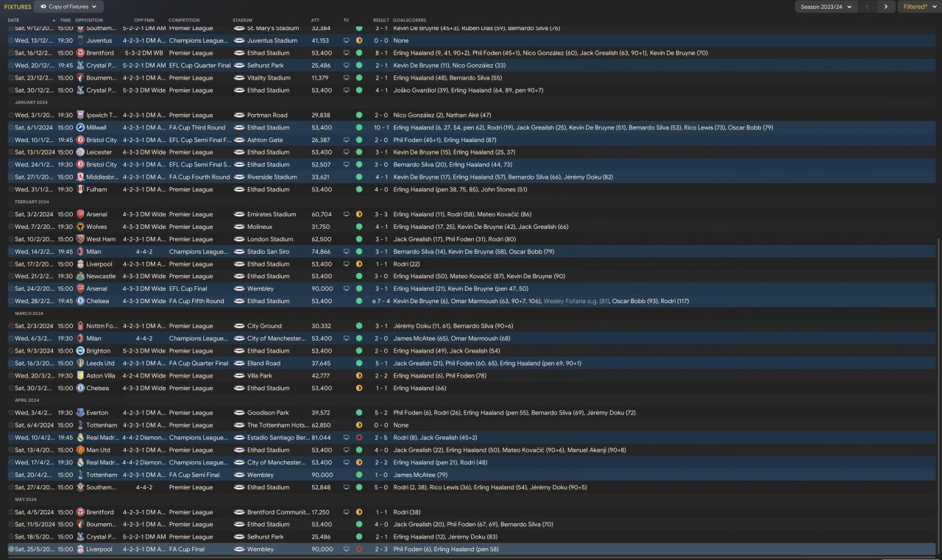Click the Juventus club badge
Image resolution: width=942 pixels, height=560 pixels.
pyautogui.click(x=80, y=40)
